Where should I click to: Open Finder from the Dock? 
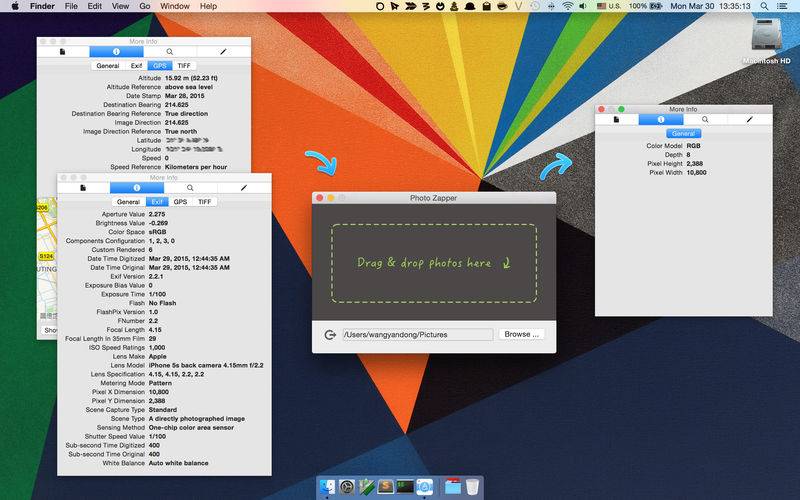click(327, 487)
